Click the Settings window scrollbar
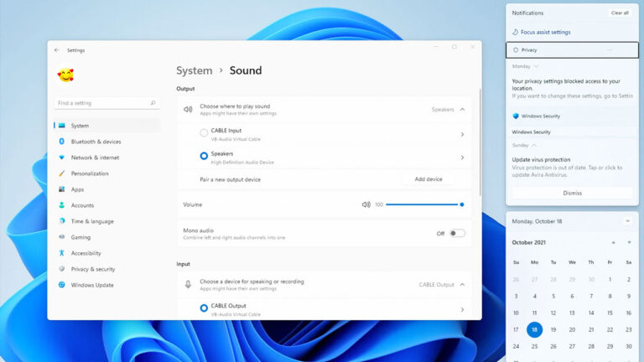This screenshot has height=362, width=644. coord(480,142)
